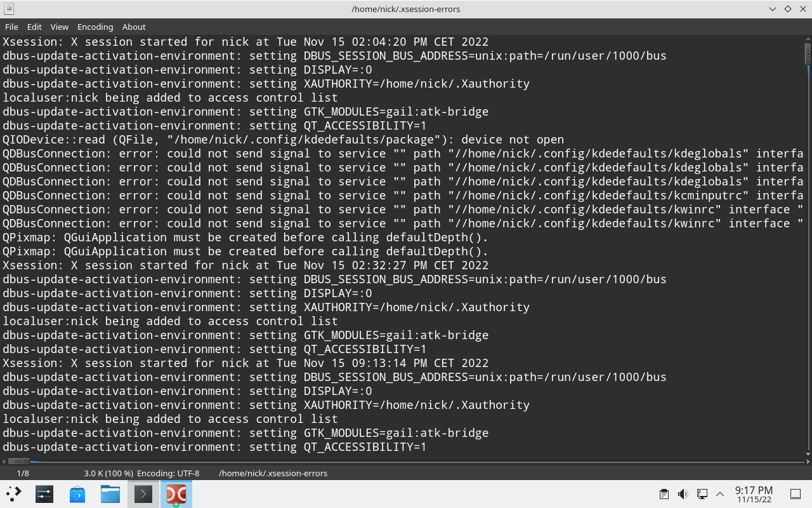Open the About menu
This screenshot has height=508, width=812.
(x=134, y=27)
